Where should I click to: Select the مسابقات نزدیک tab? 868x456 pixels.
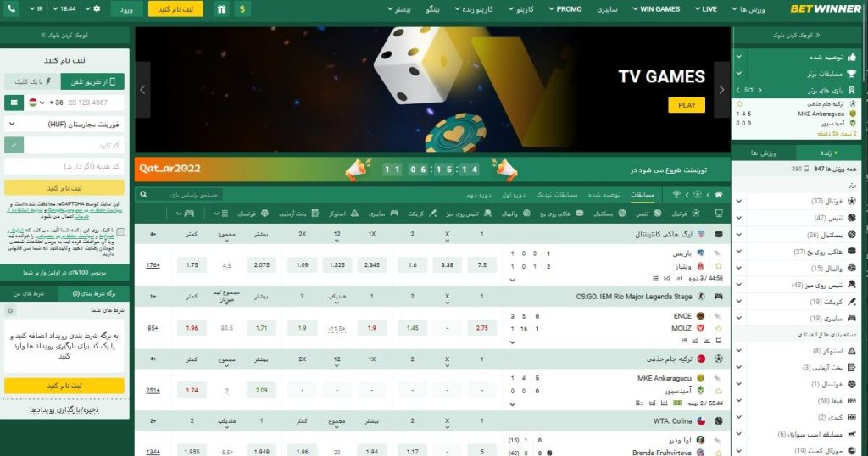[x=556, y=195]
